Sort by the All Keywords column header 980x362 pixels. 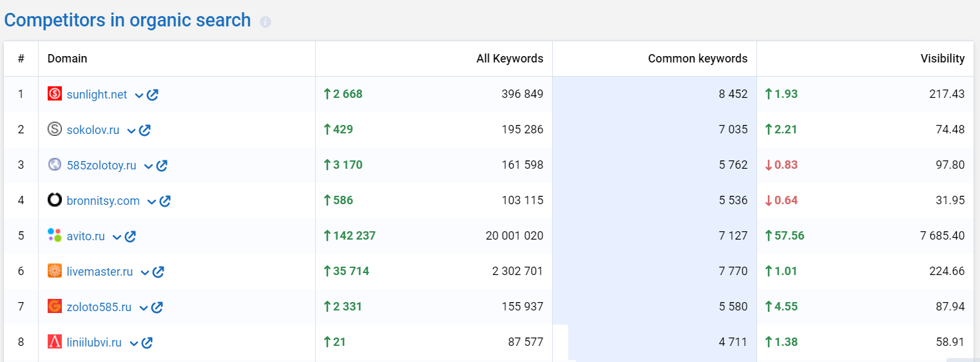509,59
